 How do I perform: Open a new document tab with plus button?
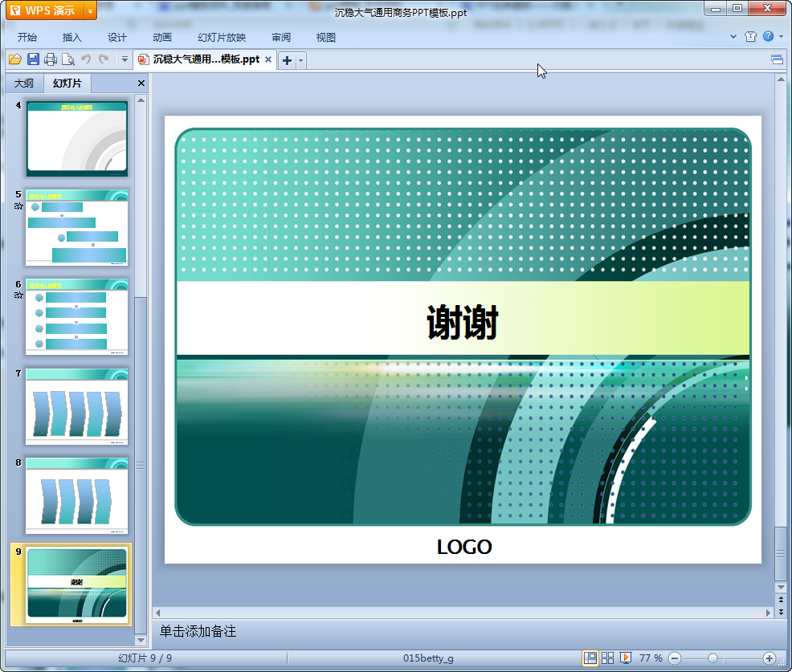(287, 60)
